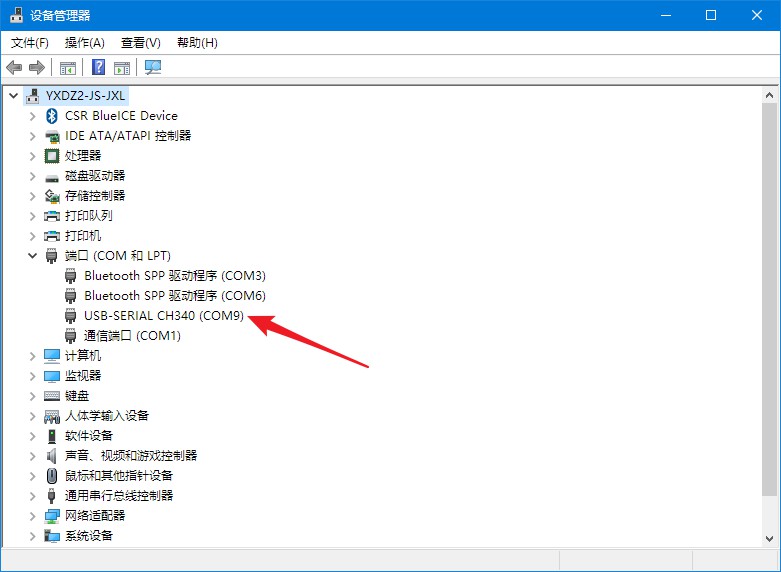Expand the 系统设备 category
This screenshot has width=781, height=572.
[33, 536]
